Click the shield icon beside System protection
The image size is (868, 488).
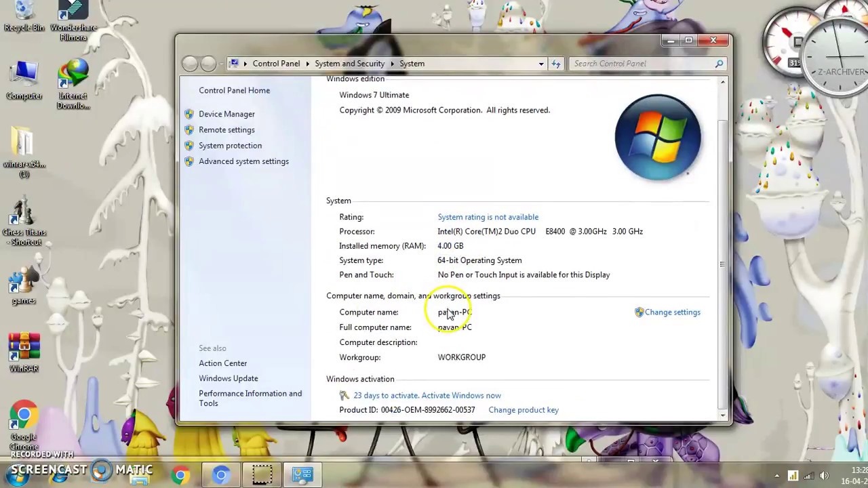[189, 145]
